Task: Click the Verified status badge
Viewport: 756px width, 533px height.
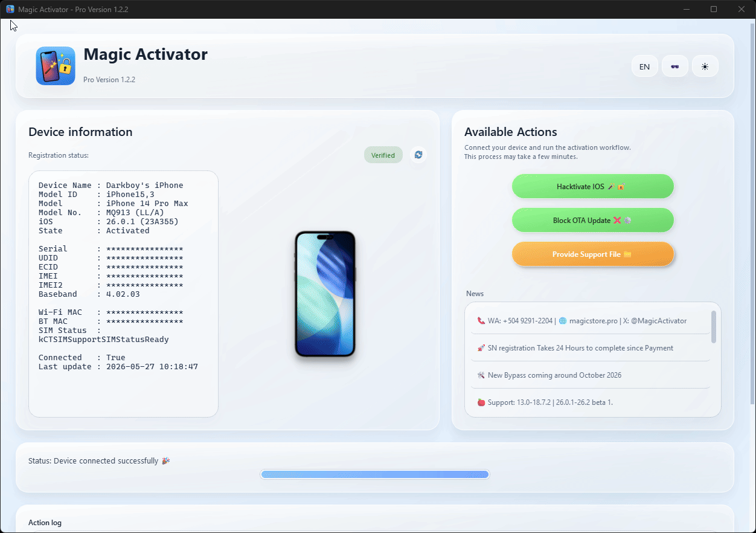Action: tap(383, 155)
